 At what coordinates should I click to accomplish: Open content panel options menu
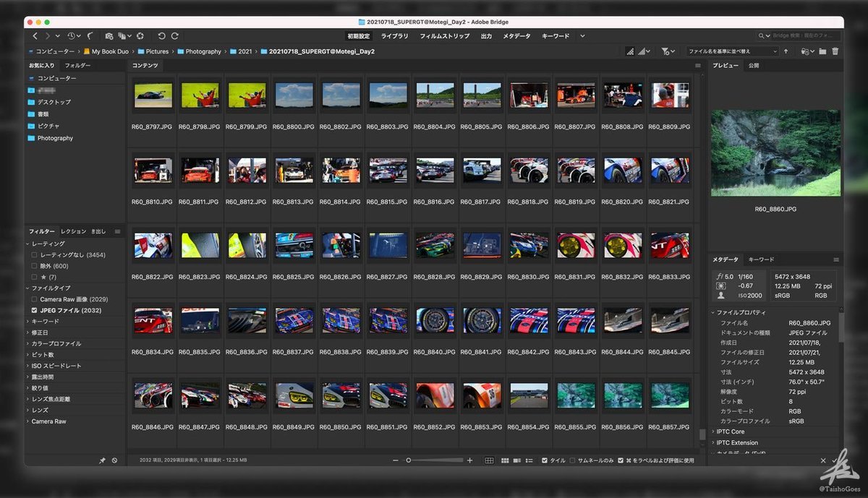[x=698, y=66]
